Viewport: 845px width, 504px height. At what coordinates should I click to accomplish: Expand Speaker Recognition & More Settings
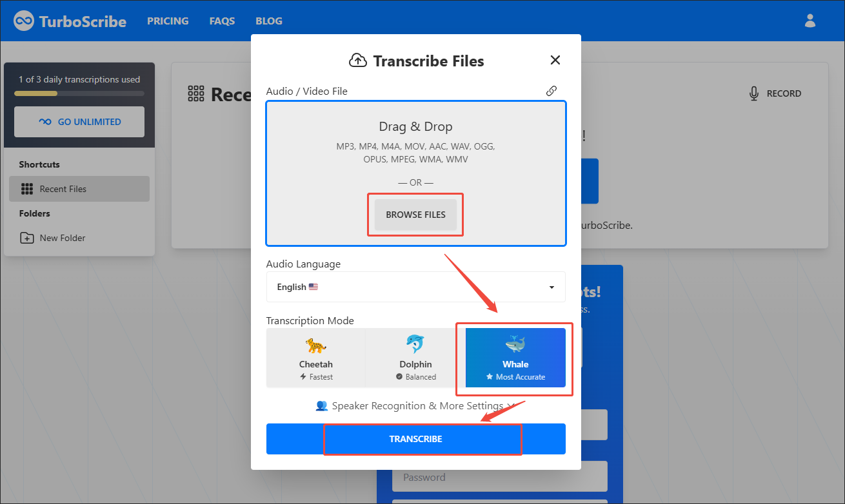(416, 406)
